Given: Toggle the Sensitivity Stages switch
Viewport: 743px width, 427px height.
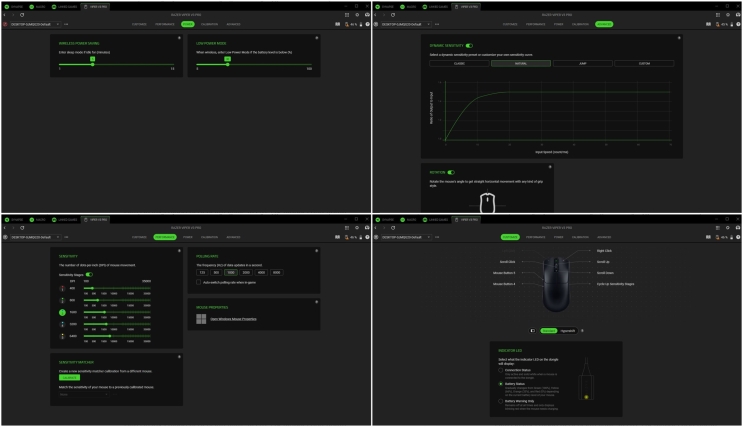Looking at the screenshot, I should pos(89,274).
